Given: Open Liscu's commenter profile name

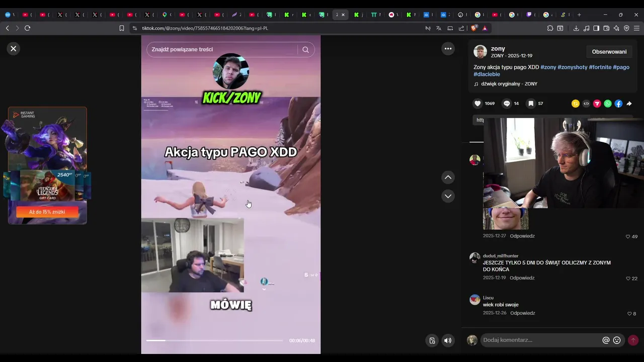Looking at the screenshot, I should click(x=488, y=298).
